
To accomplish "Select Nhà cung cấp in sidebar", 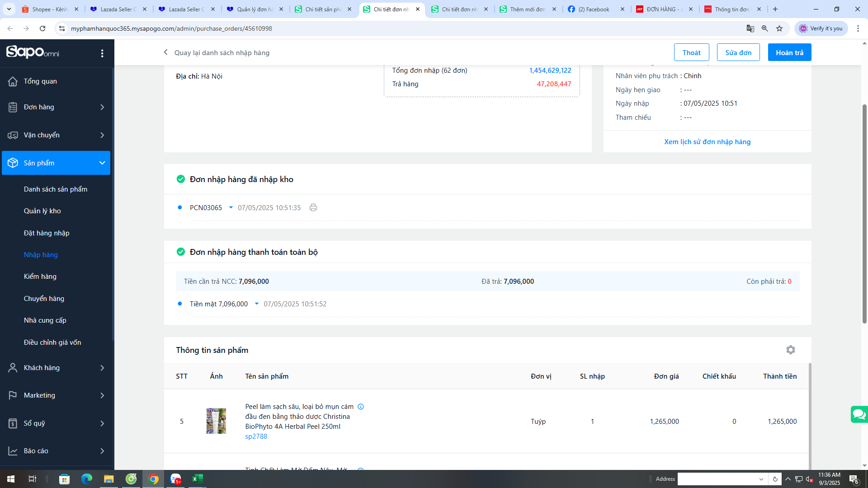I will (x=45, y=320).
